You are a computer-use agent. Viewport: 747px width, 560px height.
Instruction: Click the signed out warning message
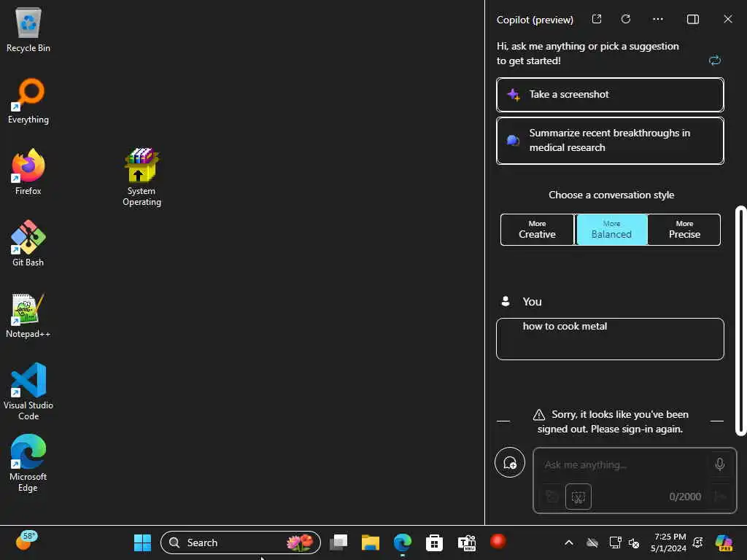coord(611,421)
